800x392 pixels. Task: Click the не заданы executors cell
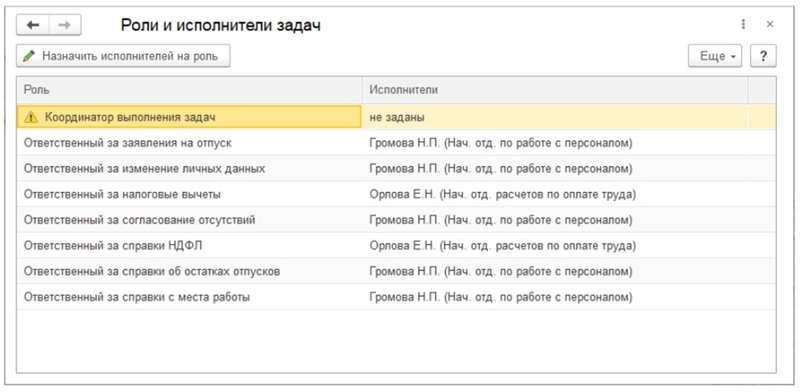tap(555, 117)
